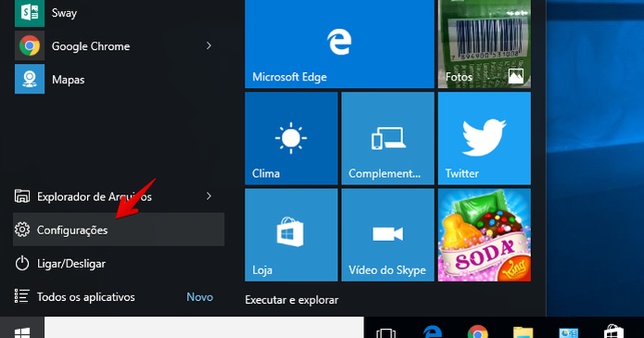Click the list icon beside Todos os aplicativos

tap(22, 296)
